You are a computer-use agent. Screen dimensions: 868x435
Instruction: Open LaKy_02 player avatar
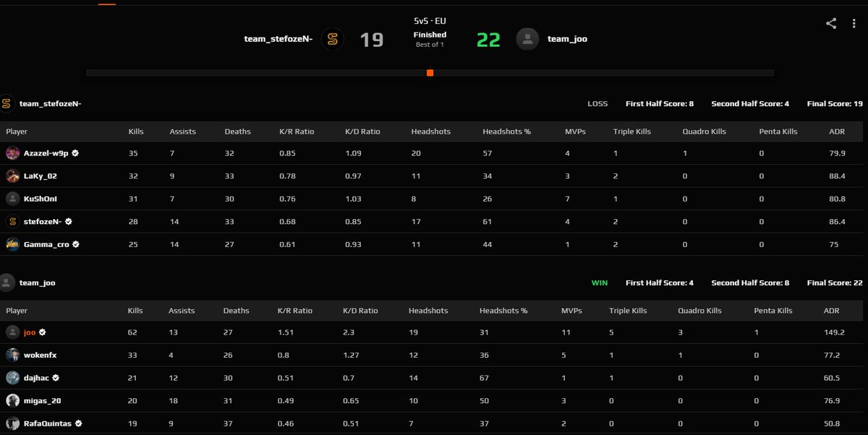12,176
